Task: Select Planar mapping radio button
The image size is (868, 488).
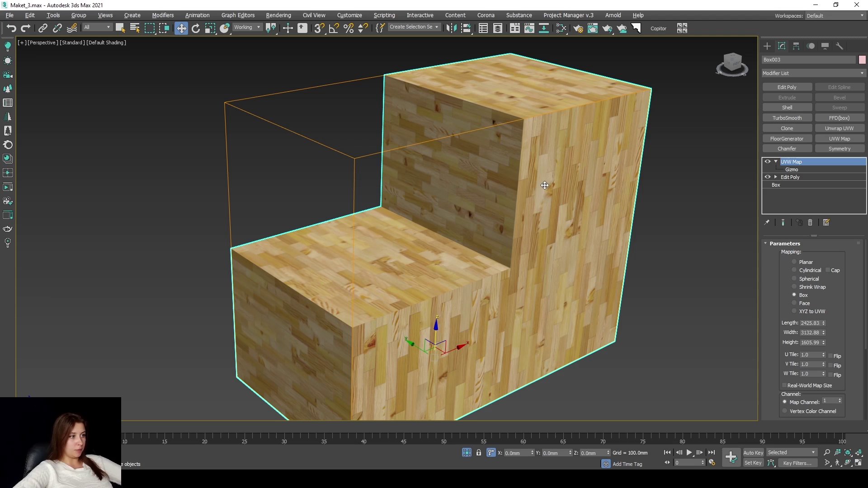Action: click(x=794, y=262)
